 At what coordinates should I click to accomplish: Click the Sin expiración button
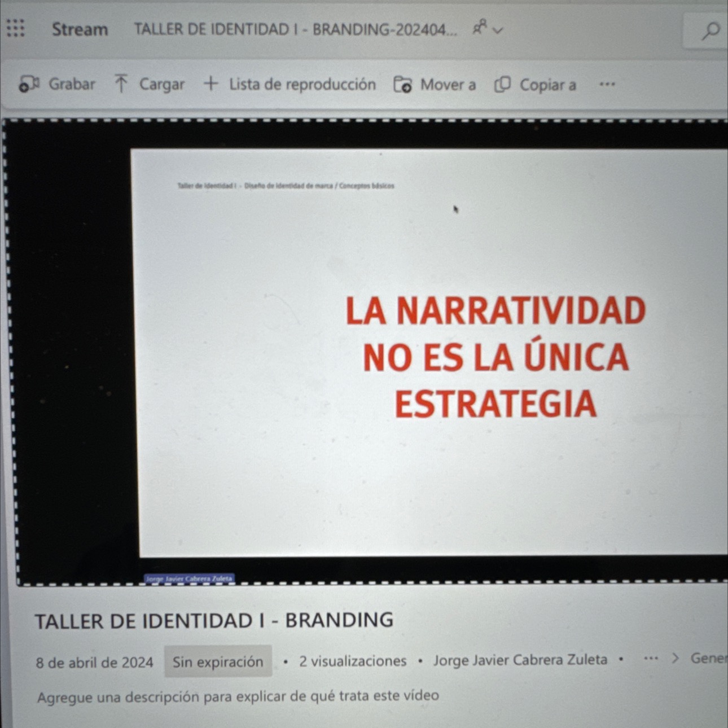click(218, 661)
